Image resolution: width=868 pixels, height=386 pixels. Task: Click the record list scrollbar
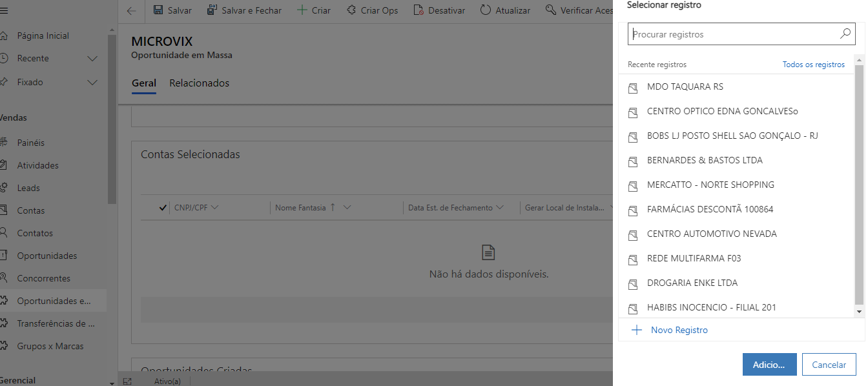click(859, 184)
